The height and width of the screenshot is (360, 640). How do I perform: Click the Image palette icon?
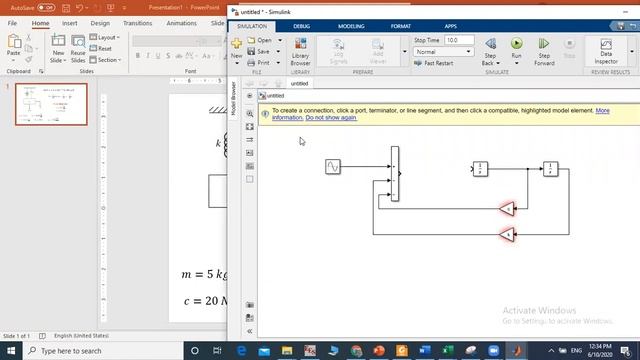coord(250,153)
